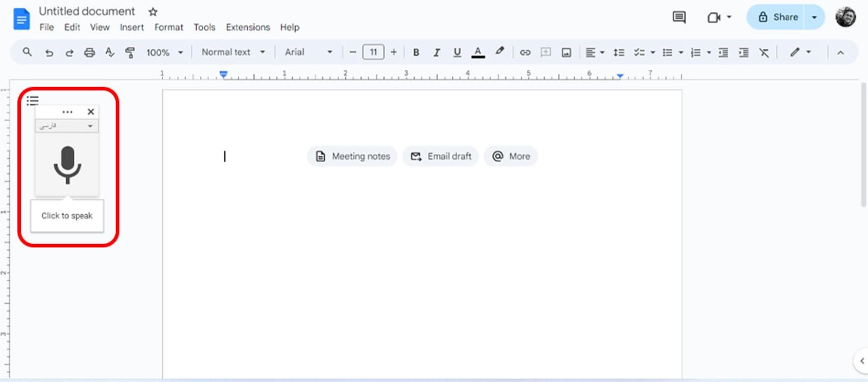Expand the Share options arrow

coord(814,17)
